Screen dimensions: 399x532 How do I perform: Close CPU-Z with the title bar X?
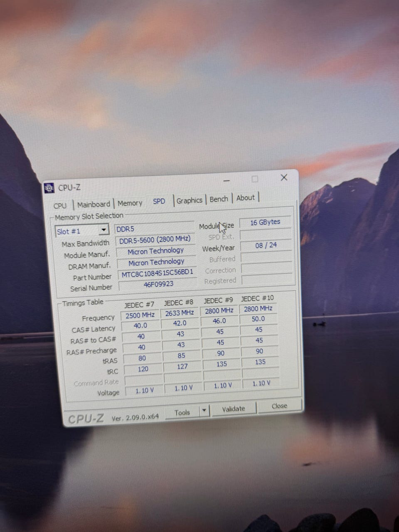point(284,178)
